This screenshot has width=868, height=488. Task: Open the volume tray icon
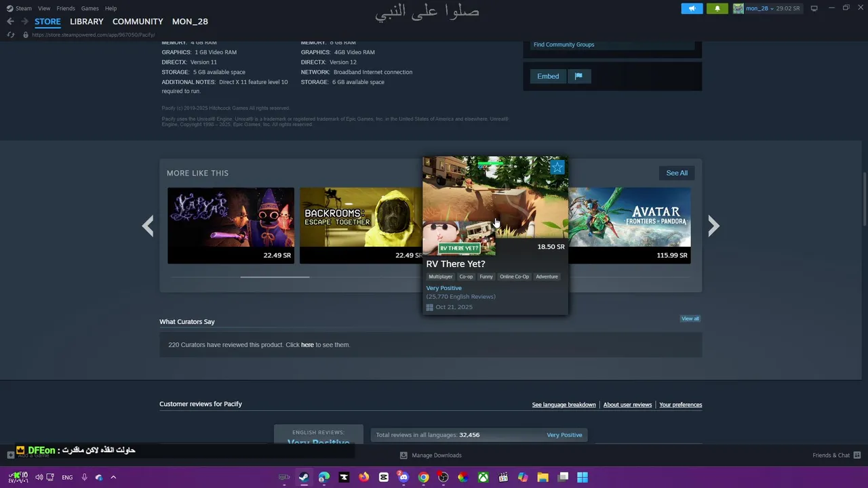(x=39, y=477)
